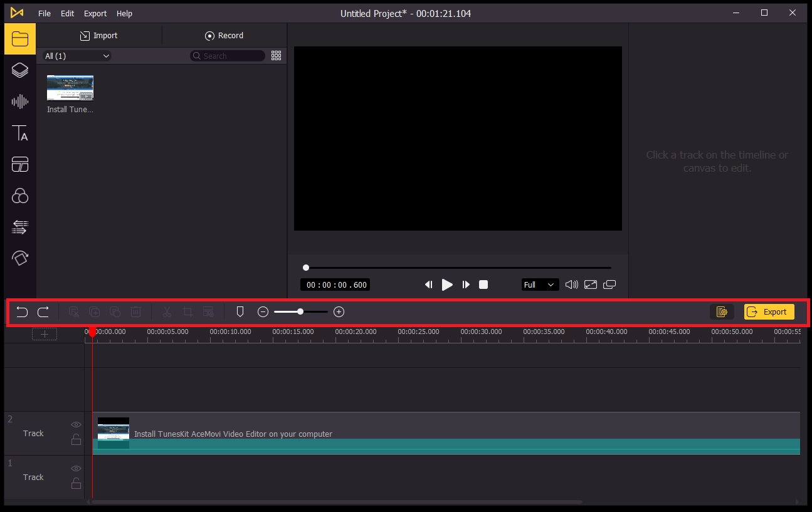
Task: Open the Audio panel in the sidebar
Action: 19,101
